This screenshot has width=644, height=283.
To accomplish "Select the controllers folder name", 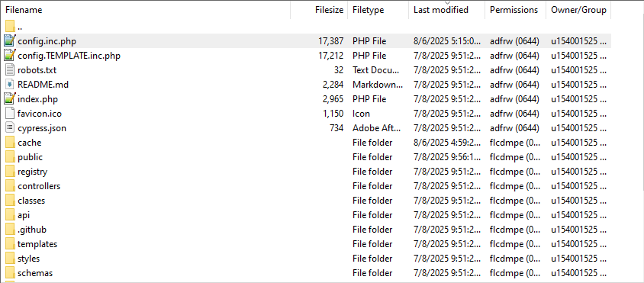I will coord(39,186).
